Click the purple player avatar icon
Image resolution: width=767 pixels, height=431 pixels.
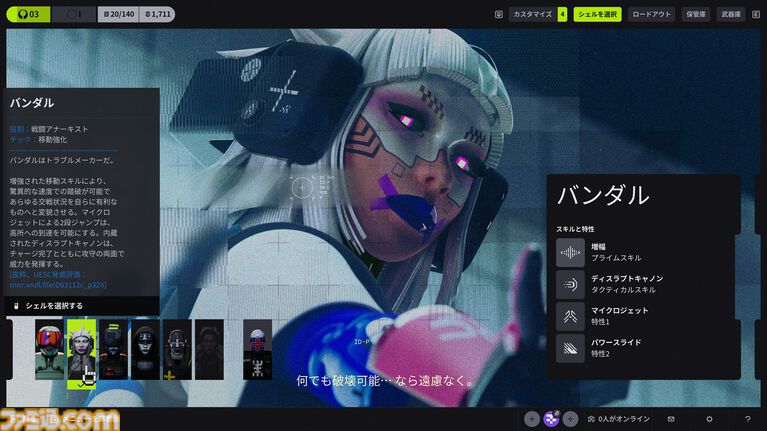point(550,419)
